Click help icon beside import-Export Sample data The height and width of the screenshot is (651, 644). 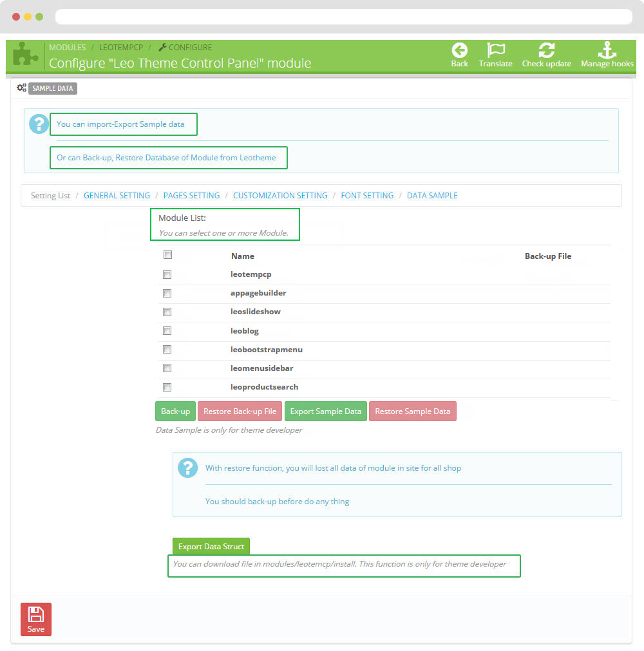click(39, 124)
